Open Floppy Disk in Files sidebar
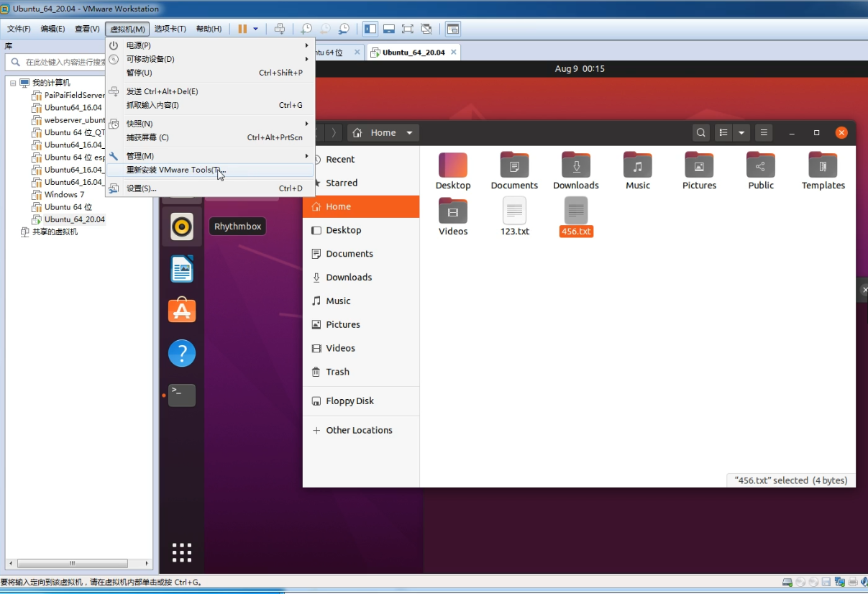 tap(361, 401)
